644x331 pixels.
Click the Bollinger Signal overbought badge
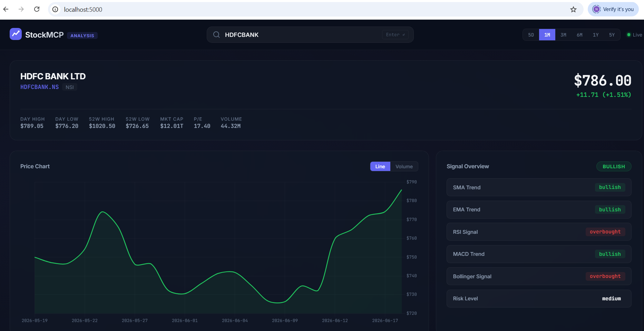605,276
